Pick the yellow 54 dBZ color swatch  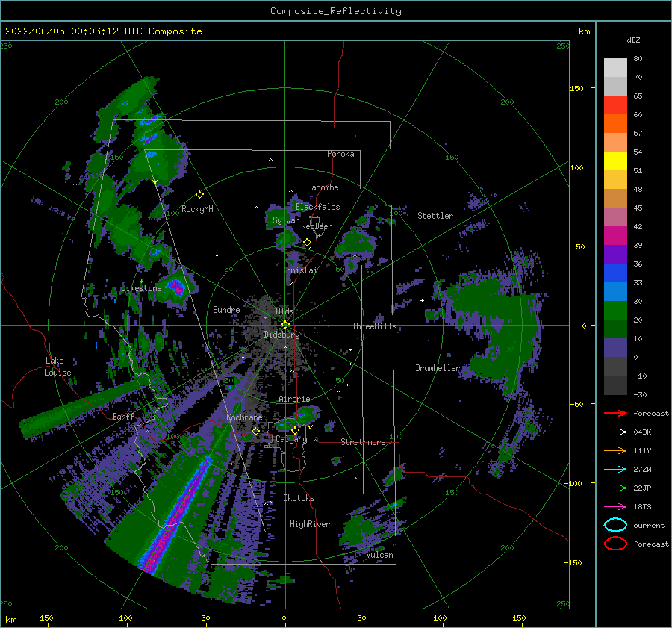coord(615,161)
